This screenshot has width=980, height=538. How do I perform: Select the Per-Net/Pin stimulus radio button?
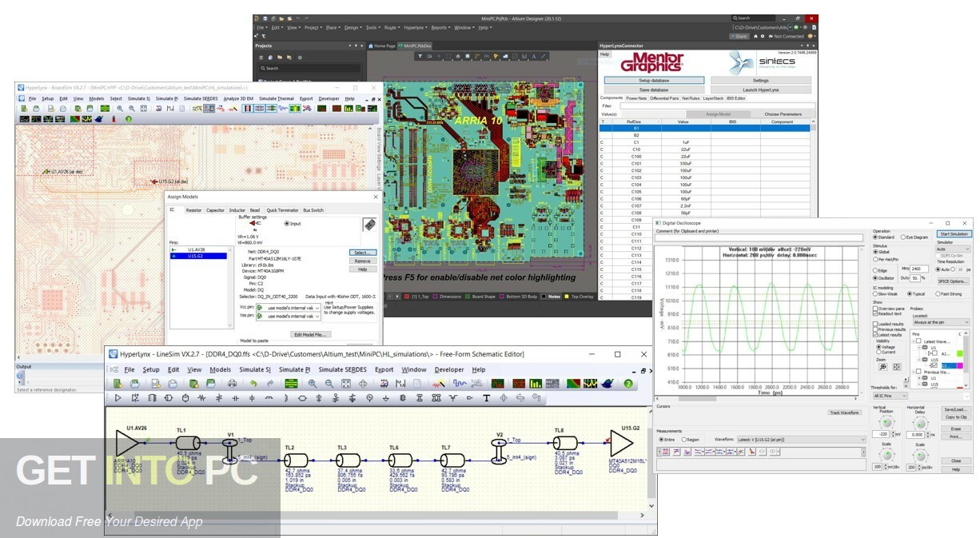[x=875, y=259]
